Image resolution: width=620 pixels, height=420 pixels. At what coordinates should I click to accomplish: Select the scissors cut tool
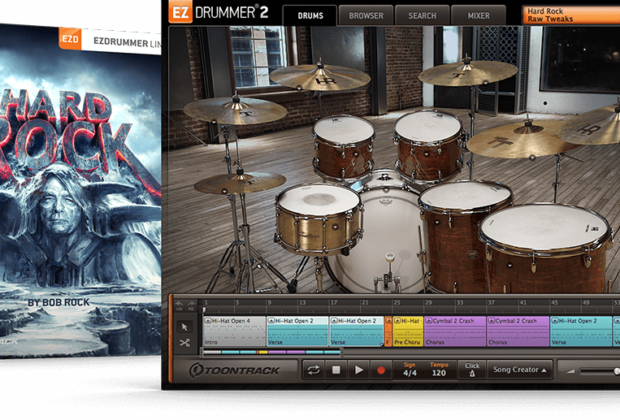tap(184, 342)
